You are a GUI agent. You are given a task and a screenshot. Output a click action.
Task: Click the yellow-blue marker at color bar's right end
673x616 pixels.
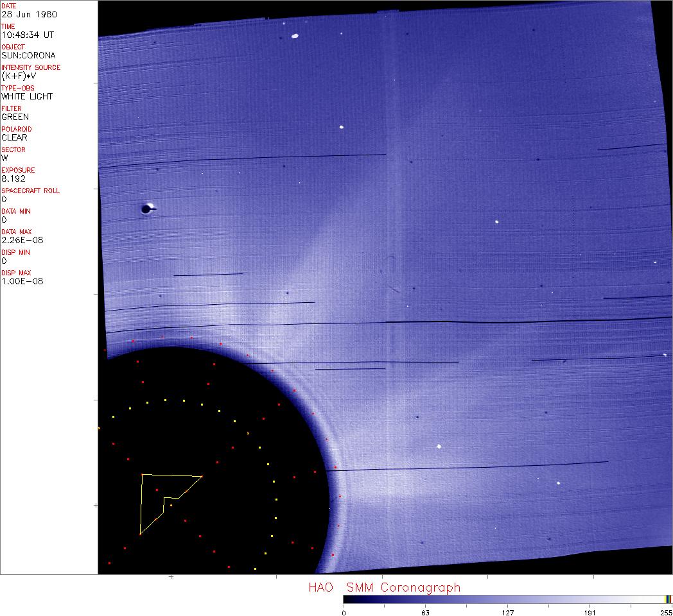[x=668, y=599]
